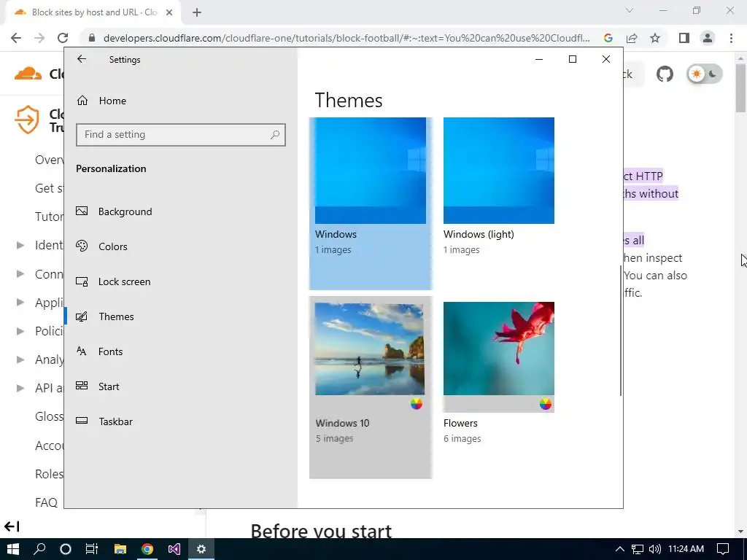Expand the Identity section arrow in docs sidebar
The image size is (747, 560).
tap(20, 245)
